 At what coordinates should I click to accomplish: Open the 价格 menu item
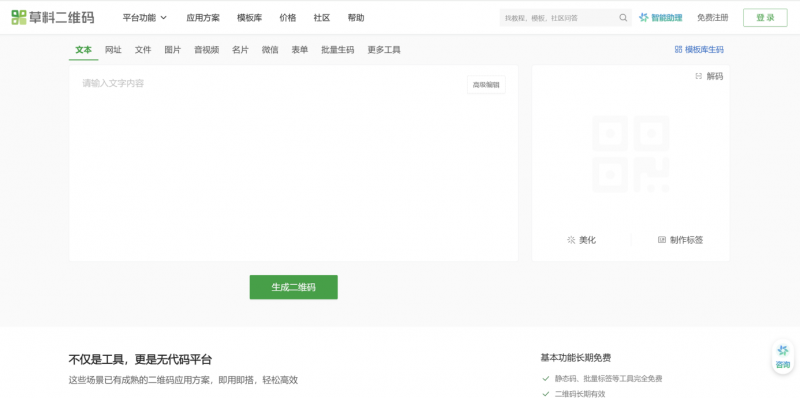click(288, 18)
